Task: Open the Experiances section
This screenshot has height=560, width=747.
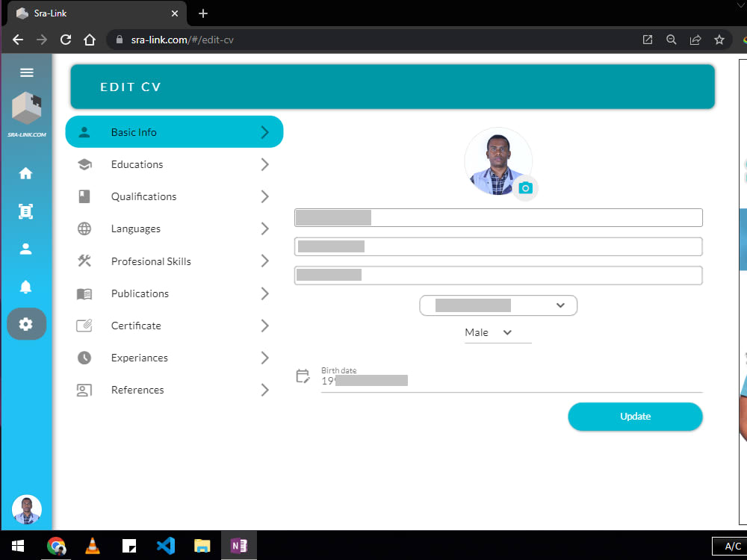Action: pos(174,358)
